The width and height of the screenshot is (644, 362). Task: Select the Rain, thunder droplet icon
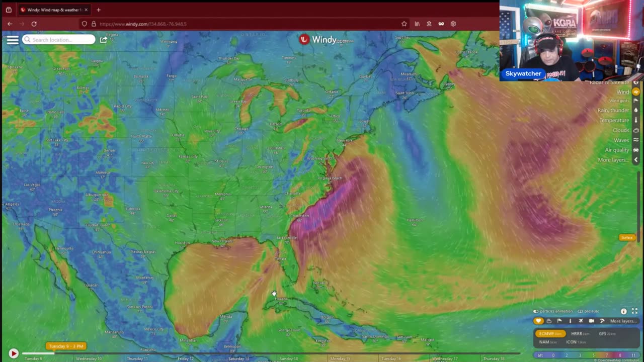click(636, 110)
